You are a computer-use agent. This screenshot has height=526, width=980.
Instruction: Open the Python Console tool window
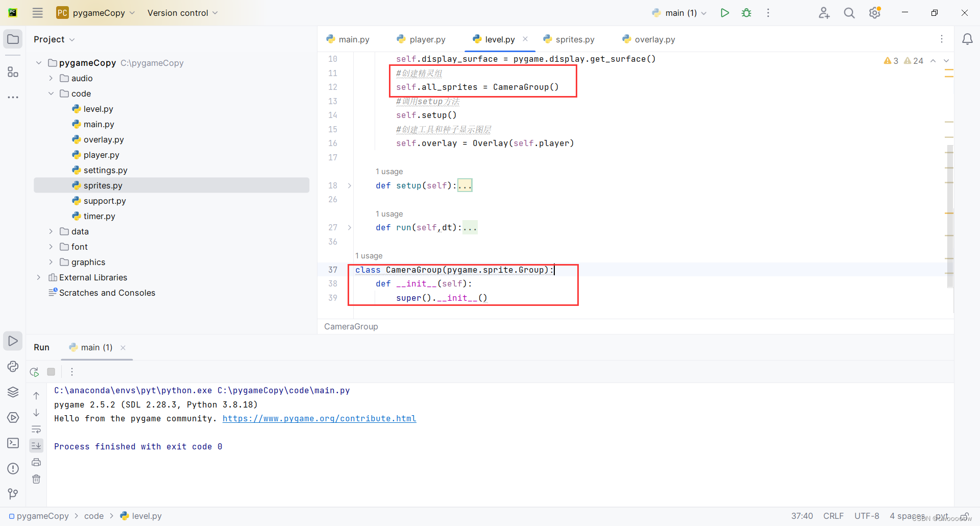point(13,366)
